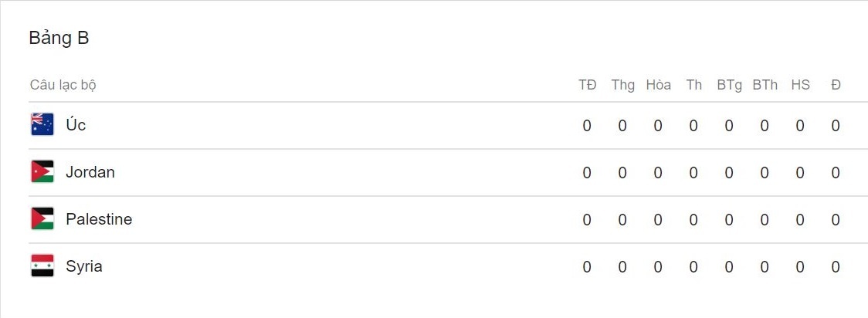Click Úc's points value in Đ column
868x318 pixels.
tap(836, 126)
